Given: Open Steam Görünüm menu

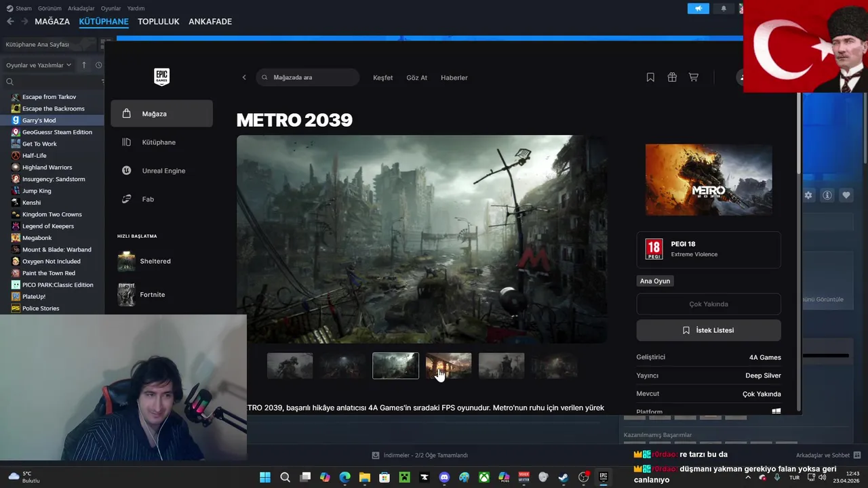Looking at the screenshot, I should click(x=50, y=8).
